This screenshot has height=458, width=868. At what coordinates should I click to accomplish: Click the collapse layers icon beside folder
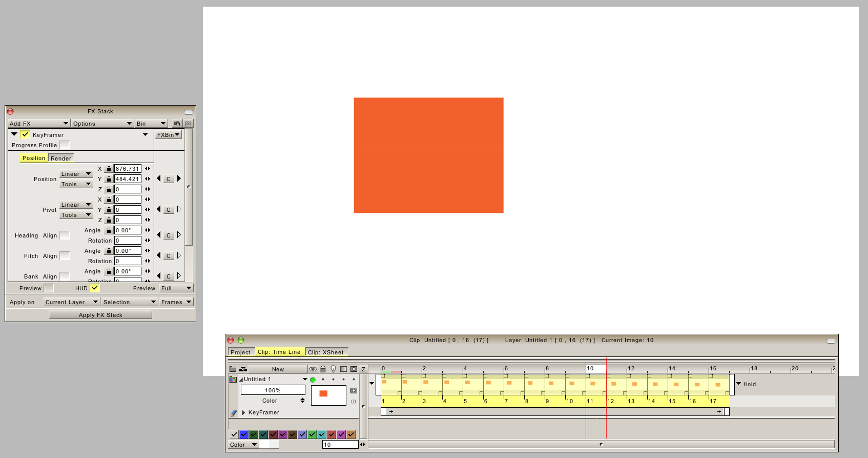(243, 369)
